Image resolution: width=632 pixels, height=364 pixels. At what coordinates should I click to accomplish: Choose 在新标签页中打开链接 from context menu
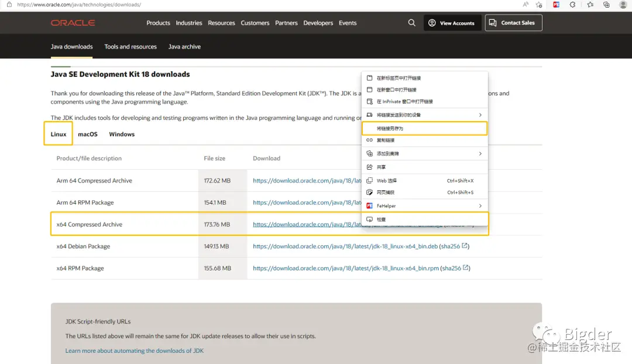(x=424, y=78)
